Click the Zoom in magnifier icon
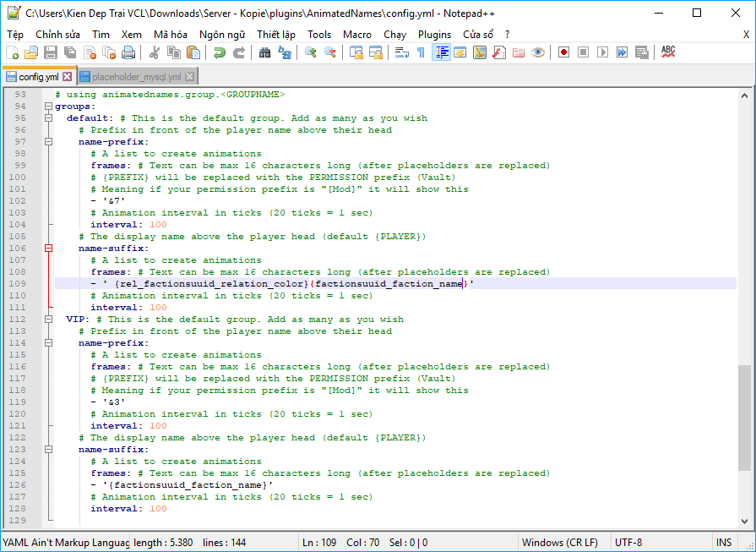Screen dimensions: 756x552 click(x=311, y=52)
